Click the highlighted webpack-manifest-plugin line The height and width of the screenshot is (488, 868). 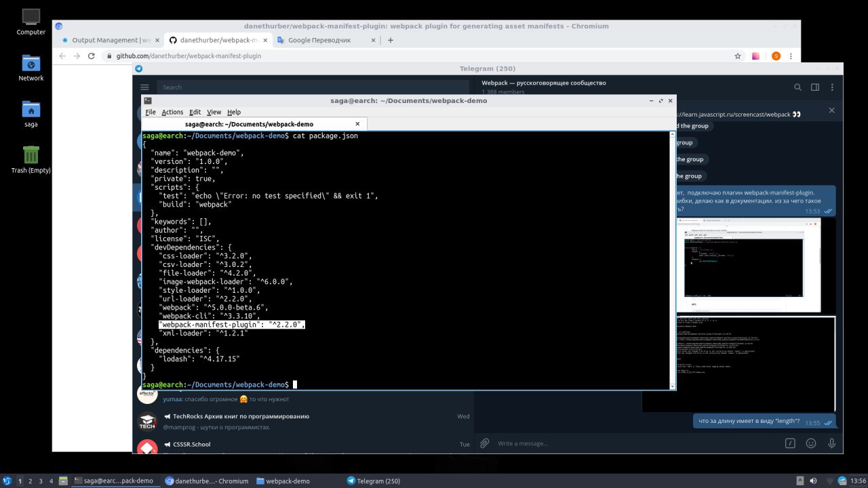[232, 325]
